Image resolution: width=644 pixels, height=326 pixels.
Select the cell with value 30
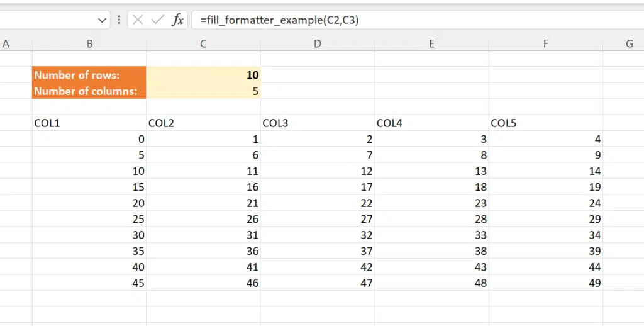pos(89,235)
